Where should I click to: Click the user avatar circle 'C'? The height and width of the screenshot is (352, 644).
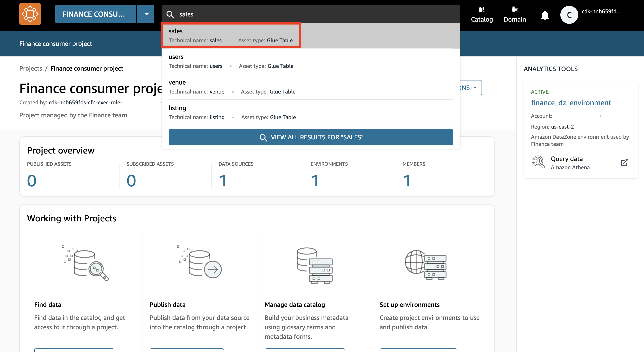(569, 15)
